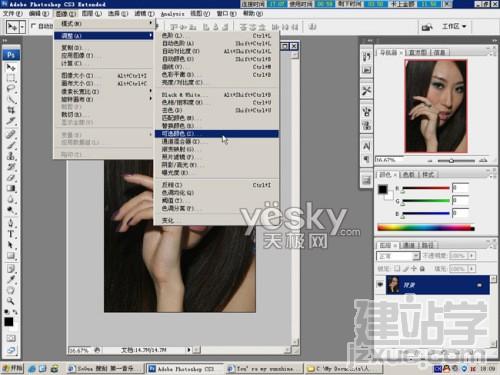The width and height of the screenshot is (500, 375).
Task: Open the Workspace (工作区) dropdown
Action: click(x=454, y=26)
